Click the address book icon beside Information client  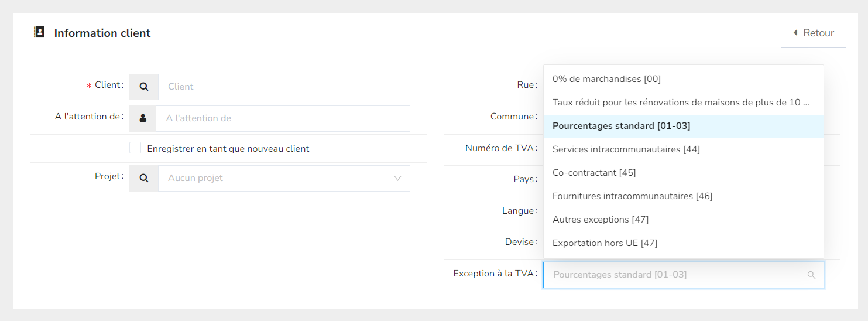point(39,32)
